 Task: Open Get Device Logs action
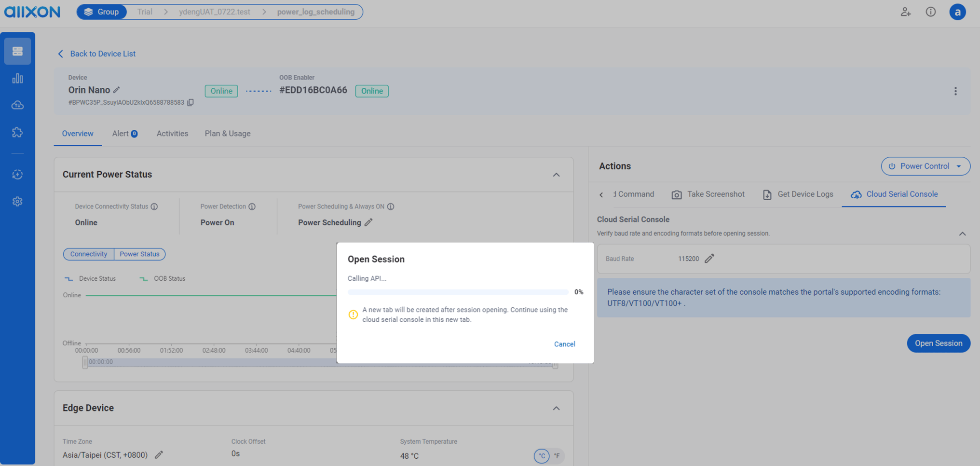click(798, 194)
